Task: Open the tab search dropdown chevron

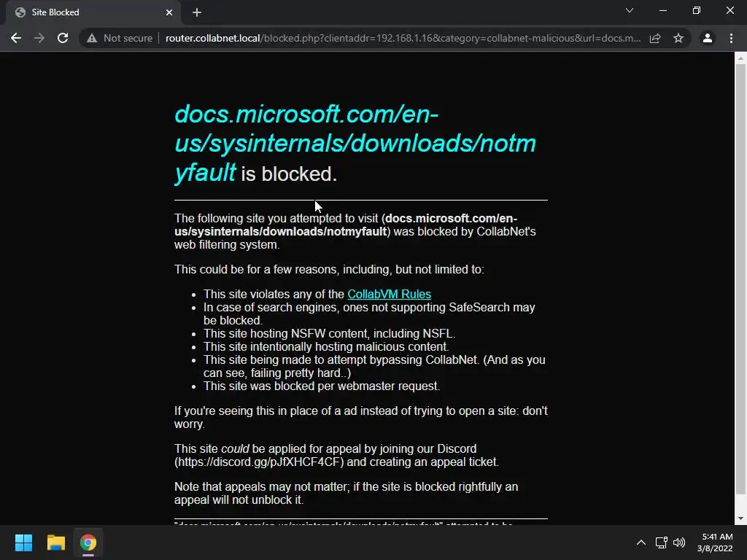Action: (630, 10)
